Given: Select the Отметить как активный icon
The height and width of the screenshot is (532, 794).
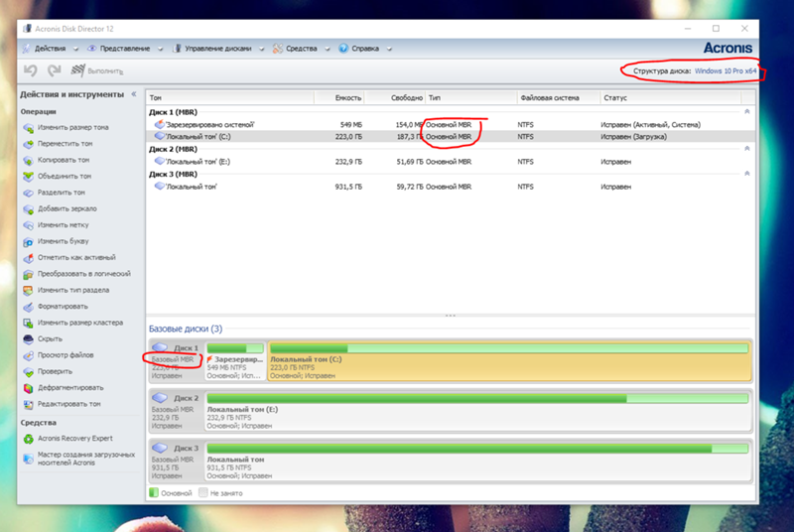Looking at the screenshot, I should [x=29, y=258].
